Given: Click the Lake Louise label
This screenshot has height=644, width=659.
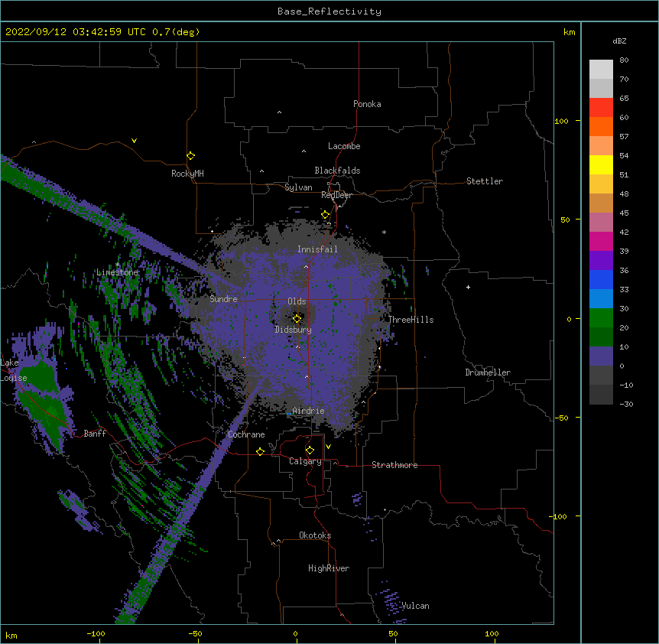Looking at the screenshot, I should pos(12,370).
